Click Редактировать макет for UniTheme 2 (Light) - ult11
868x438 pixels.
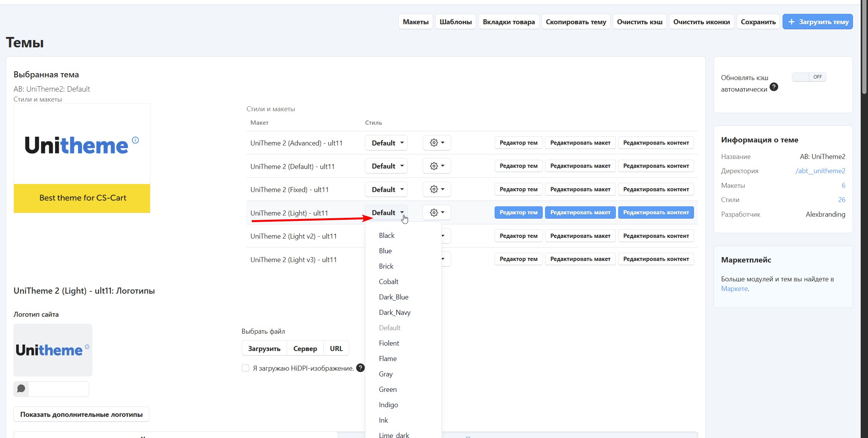tap(580, 212)
